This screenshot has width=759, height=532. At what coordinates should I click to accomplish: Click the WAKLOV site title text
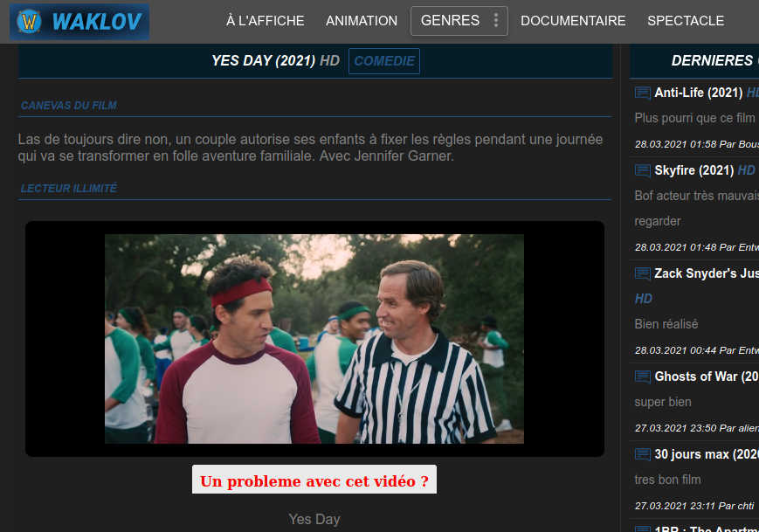click(x=96, y=22)
